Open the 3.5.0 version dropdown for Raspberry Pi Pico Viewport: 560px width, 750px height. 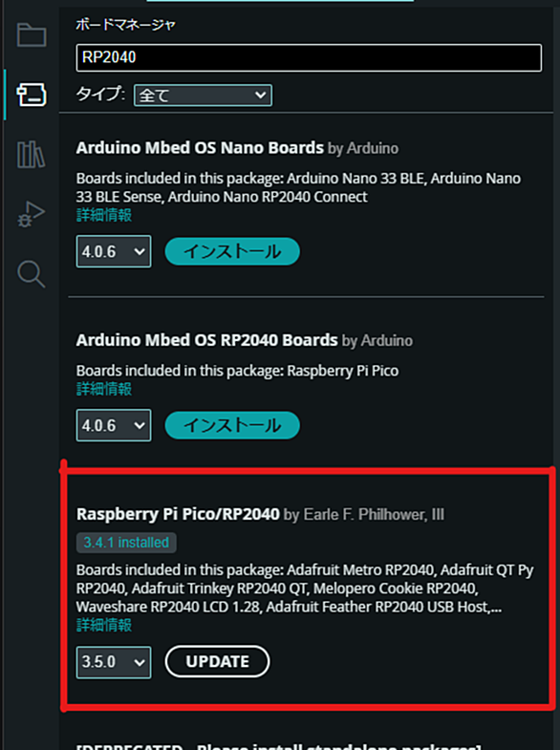coord(114,662)
